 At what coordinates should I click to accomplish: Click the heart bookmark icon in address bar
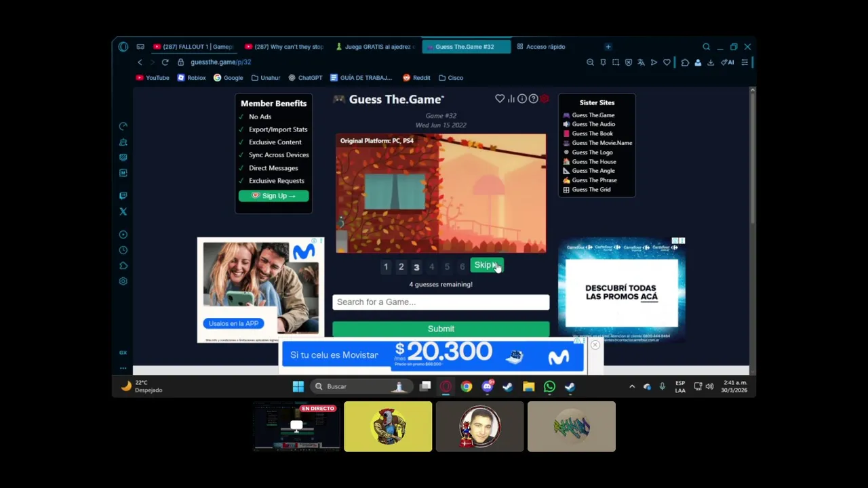click(x=667, y=62)
